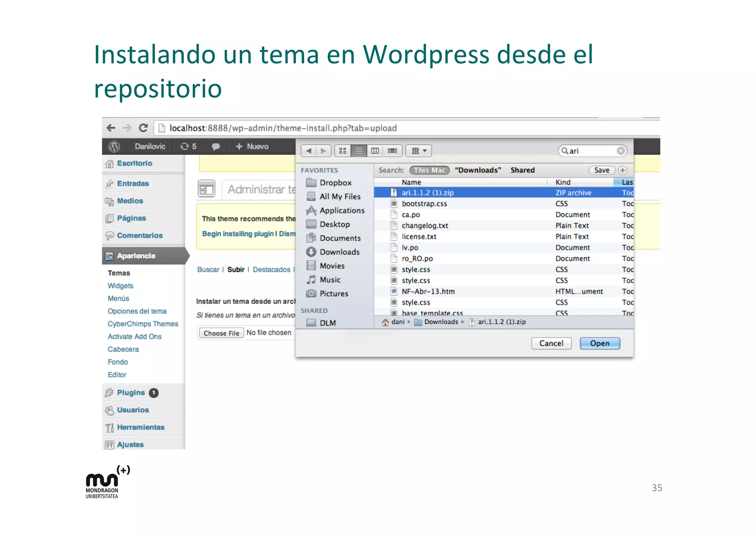Open Documents in sidebar

coord(333,238)
